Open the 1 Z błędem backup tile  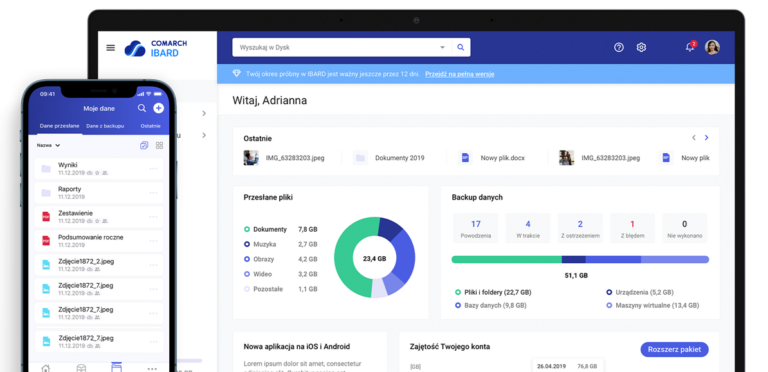632,228
